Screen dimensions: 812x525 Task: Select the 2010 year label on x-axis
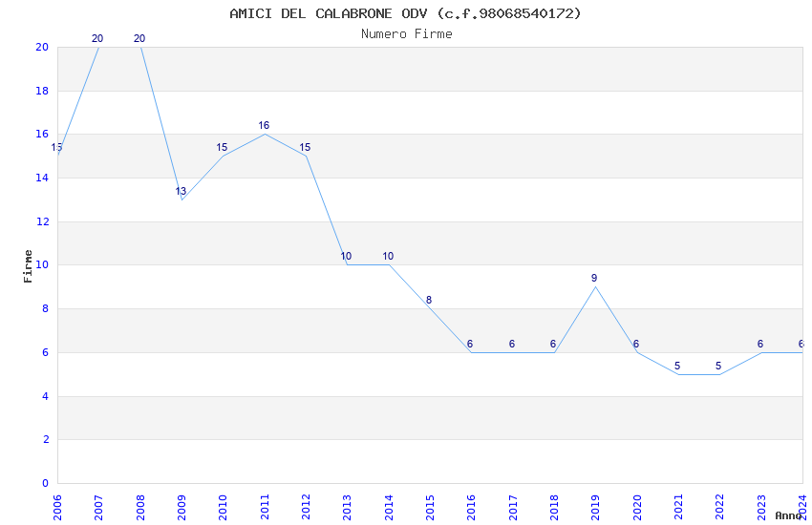click(x=223, y=508)
